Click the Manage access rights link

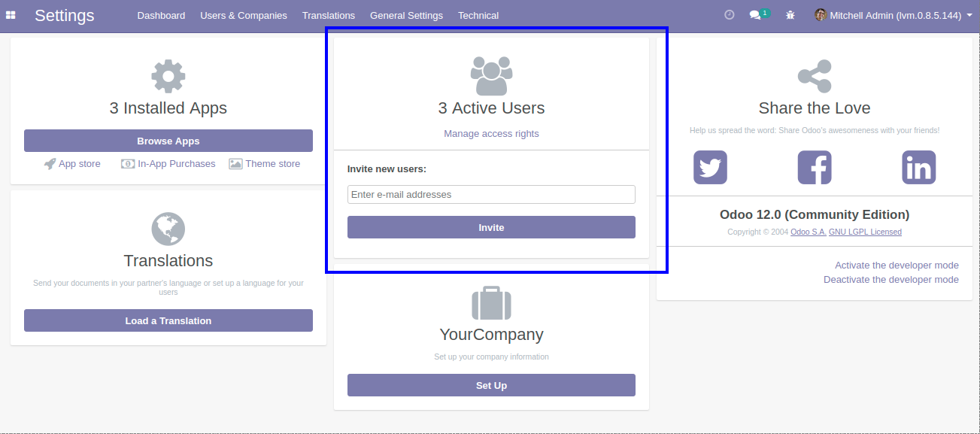(x=491, y=134)
